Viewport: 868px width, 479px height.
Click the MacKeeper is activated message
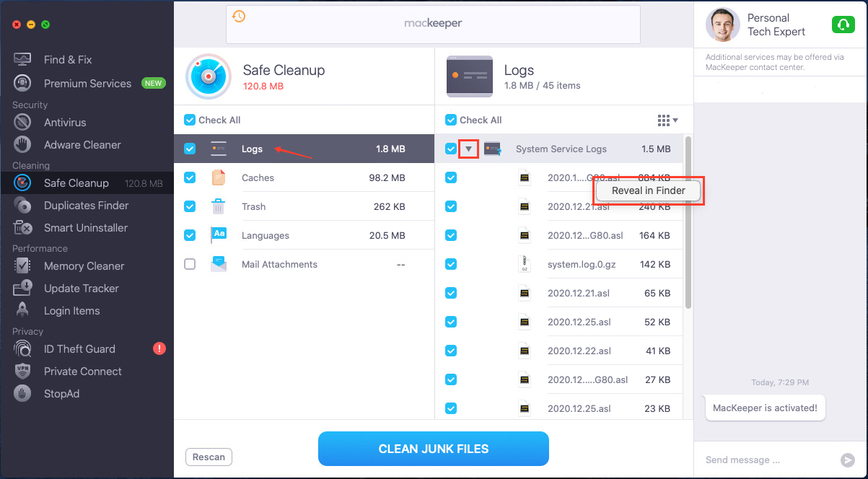(x=765, y=408)
